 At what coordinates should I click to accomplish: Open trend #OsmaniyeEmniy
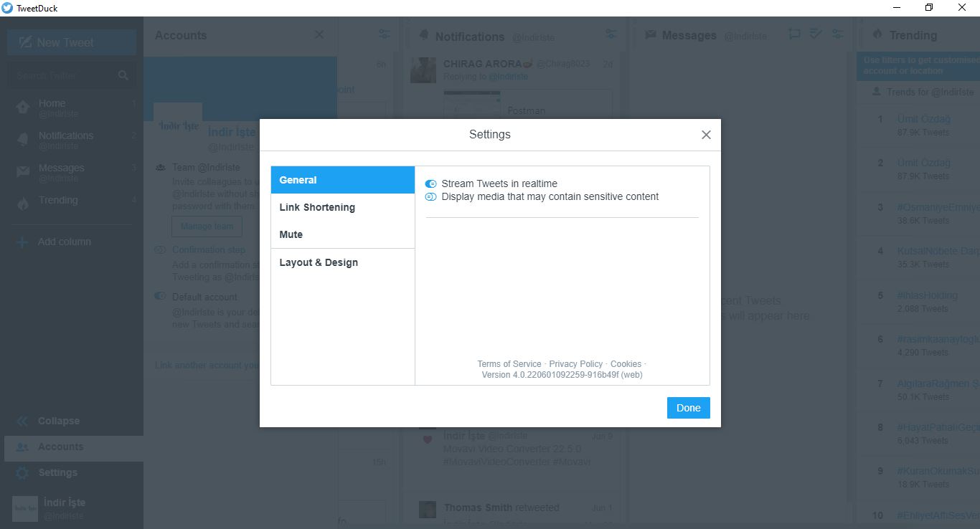click(x=938, y=207)
